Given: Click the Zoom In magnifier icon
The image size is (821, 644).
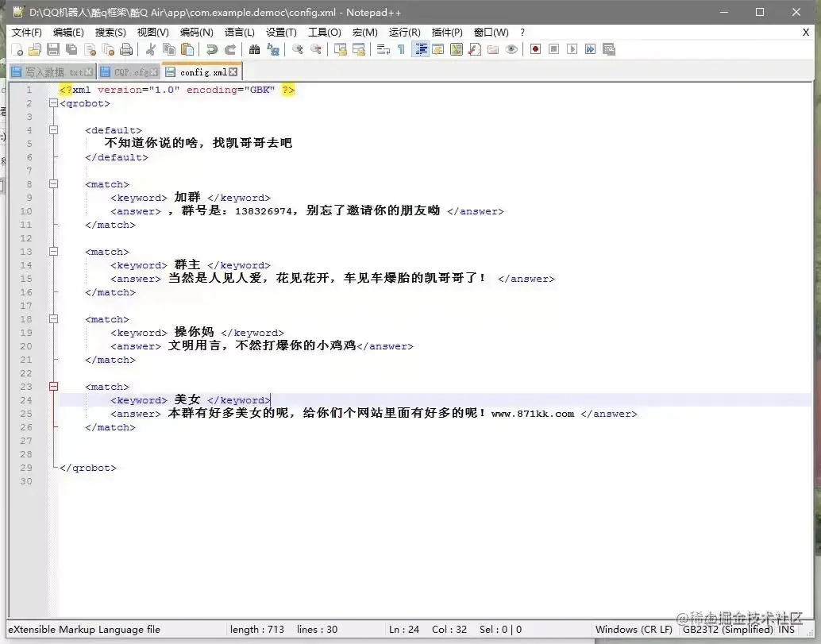Looking at the screenshot, I should pyautogui.click(x=298, y=50).
